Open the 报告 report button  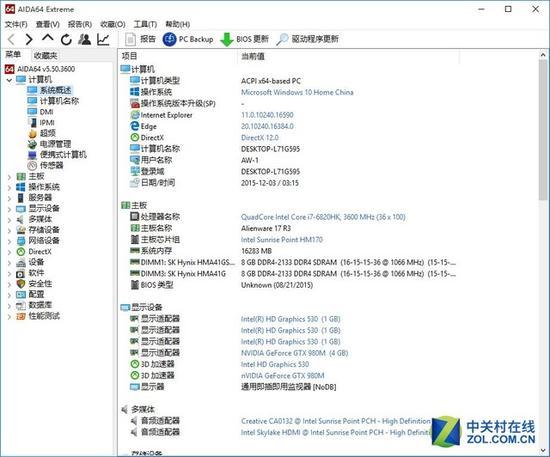140,39
